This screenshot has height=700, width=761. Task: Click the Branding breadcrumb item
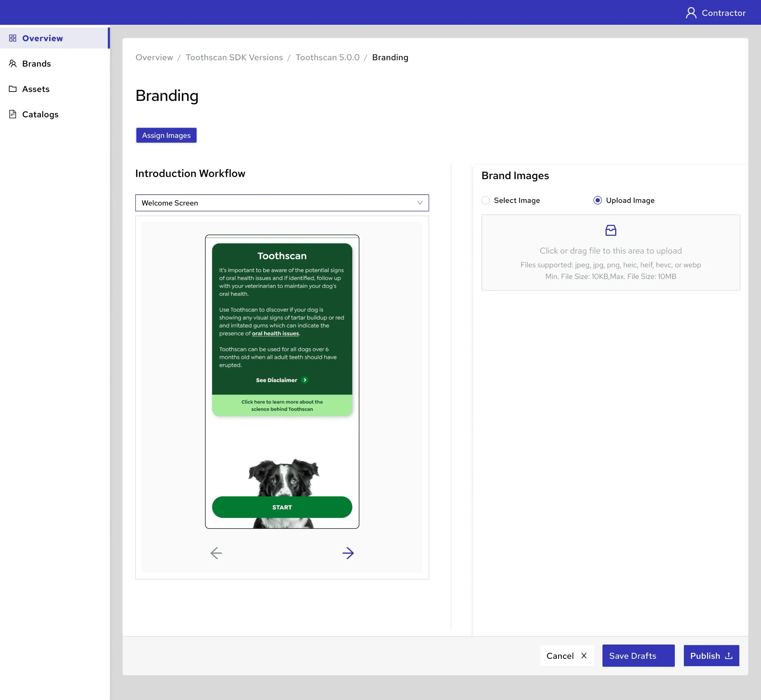[390, 58]
